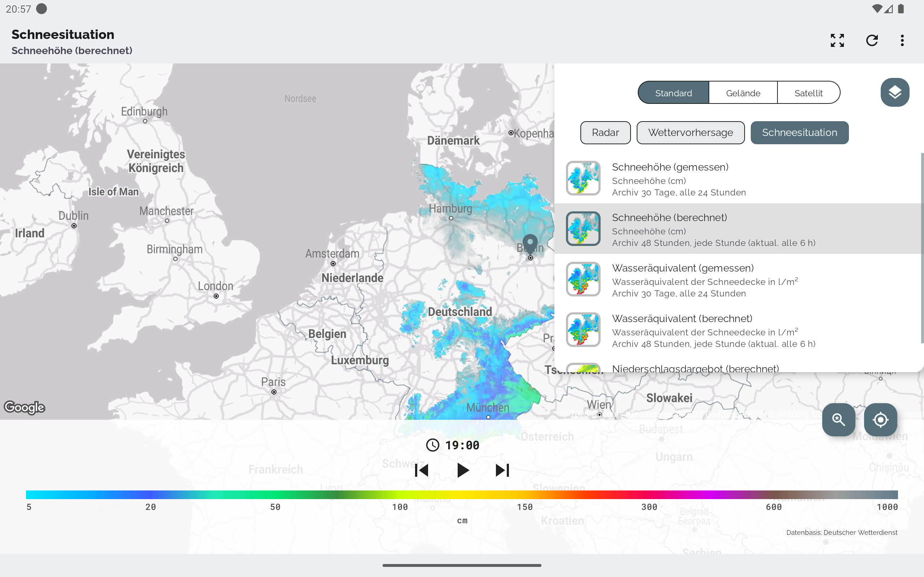Image resolution: width=924 pixels, height=577 pixels.
Task: Center map on my location
Action: coord(880,419)
